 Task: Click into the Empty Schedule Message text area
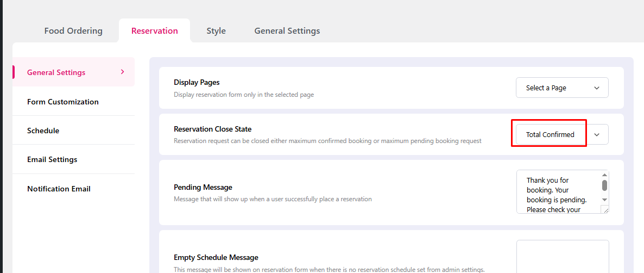[563, 257]
